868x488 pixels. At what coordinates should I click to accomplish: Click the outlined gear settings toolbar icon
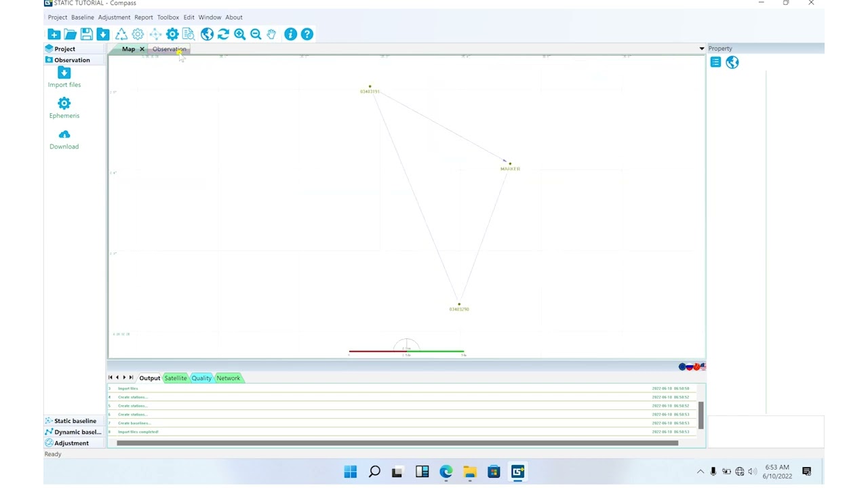(x=138, y=34)
